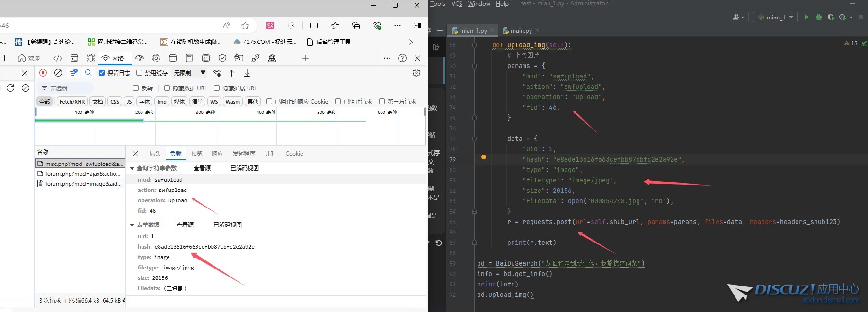
Task: Click the read aloud icon in address bar
Action: click(x=226, y=26)
